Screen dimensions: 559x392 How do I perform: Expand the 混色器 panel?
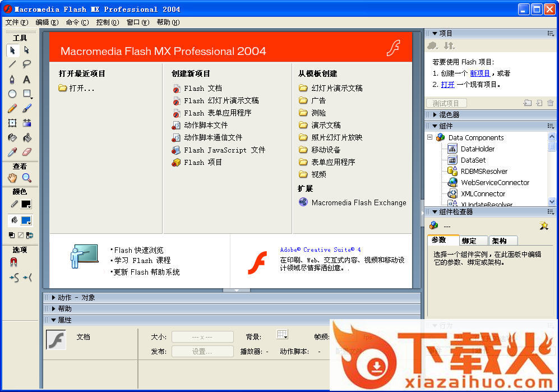click(x=435, y=115)
